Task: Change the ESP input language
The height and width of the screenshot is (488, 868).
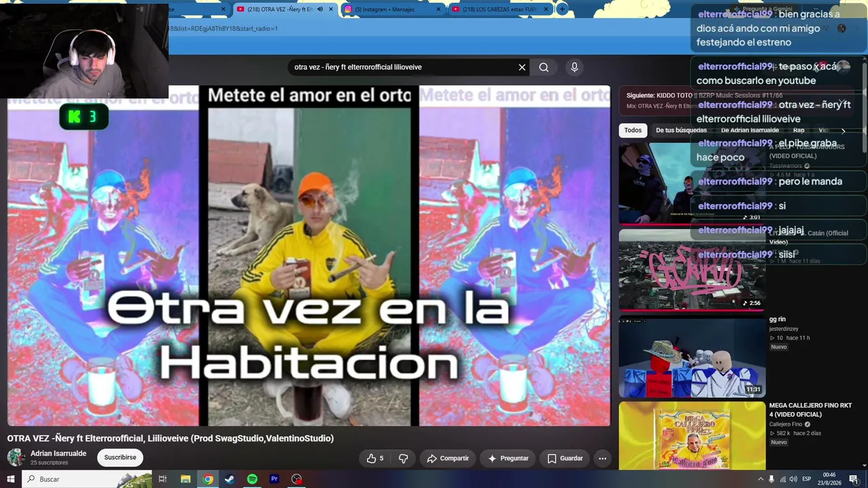Action: coord(807,479)
